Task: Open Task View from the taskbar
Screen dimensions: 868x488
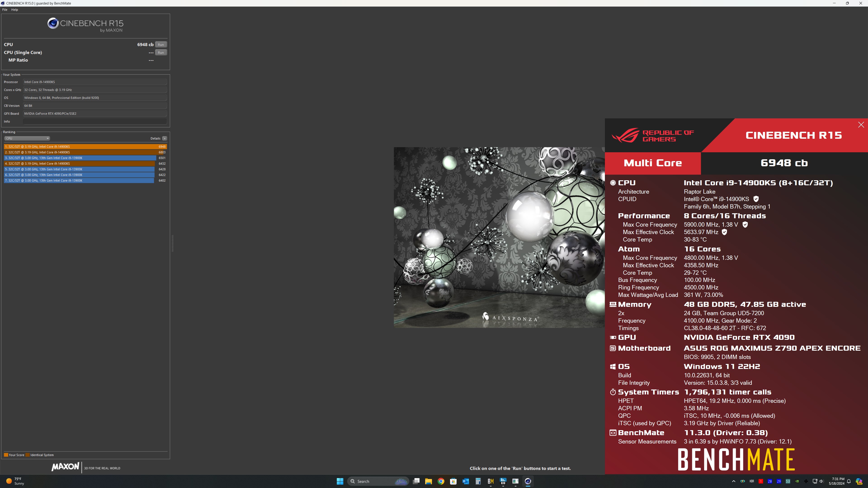Action: [x=416, y=481]
